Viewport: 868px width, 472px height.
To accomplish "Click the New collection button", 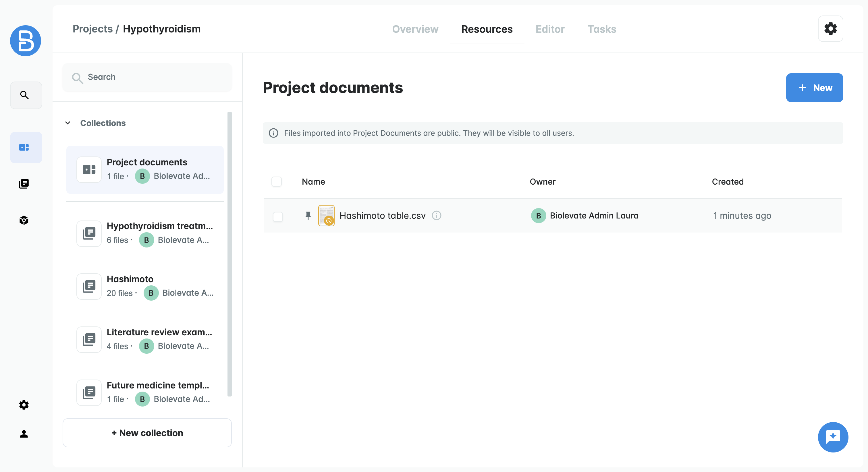I will [147, 433].
